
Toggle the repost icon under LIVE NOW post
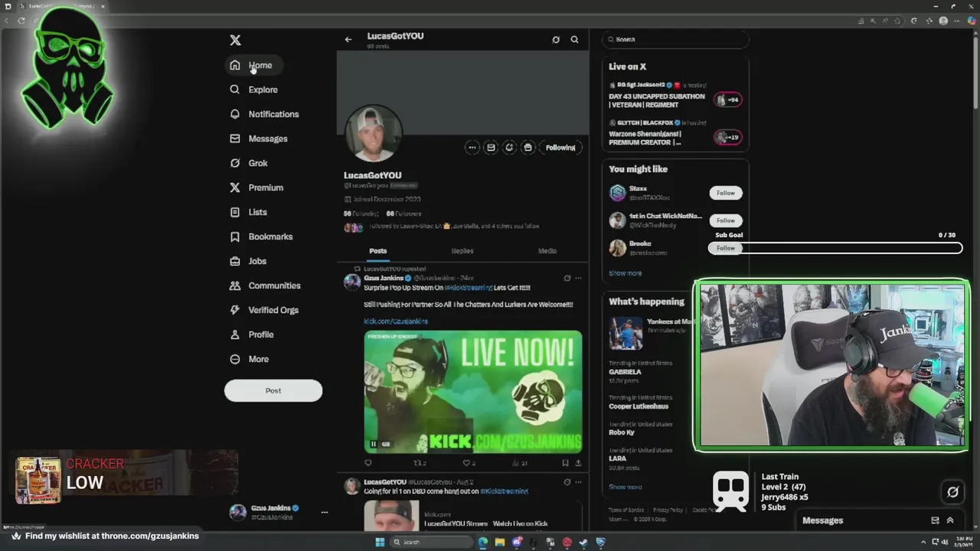tap(420, 463)
